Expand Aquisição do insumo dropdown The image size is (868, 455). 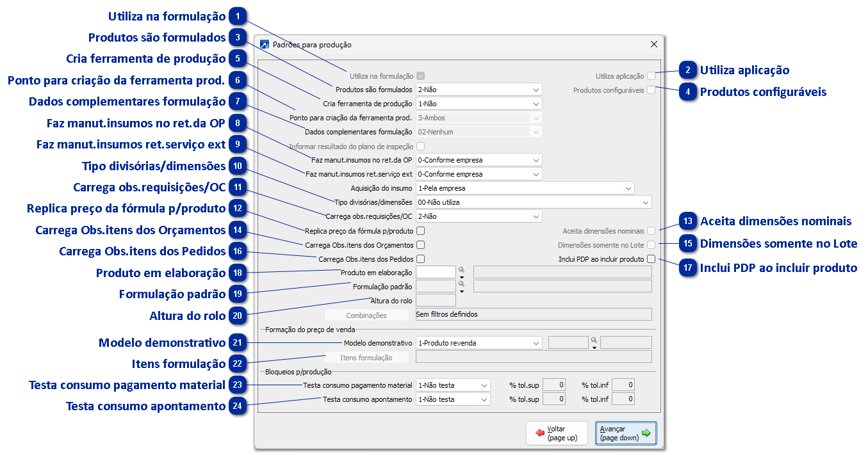pyautogui.click(x=525, y=188)
